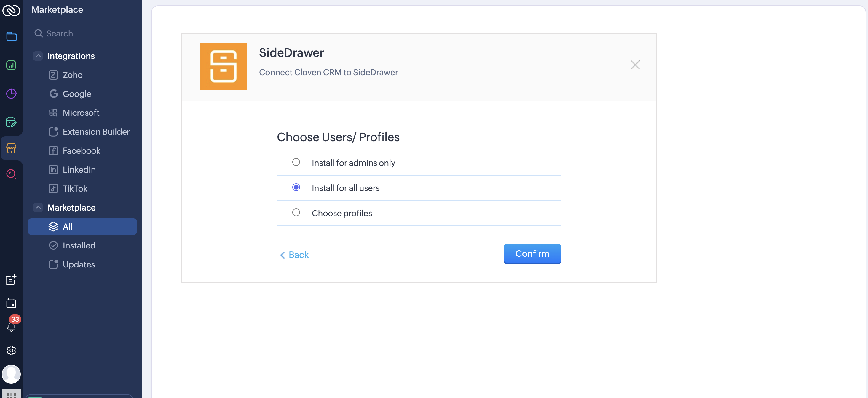Click the sidebar Search field
The height and width of the screenshot is (398, 868).
coord(82,33)
